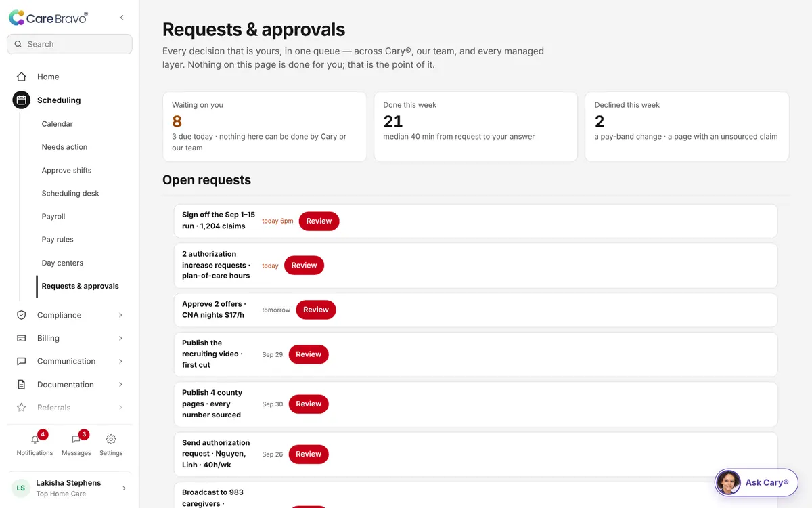Click the 'Sep 26' due date

[x=273, y=454]
